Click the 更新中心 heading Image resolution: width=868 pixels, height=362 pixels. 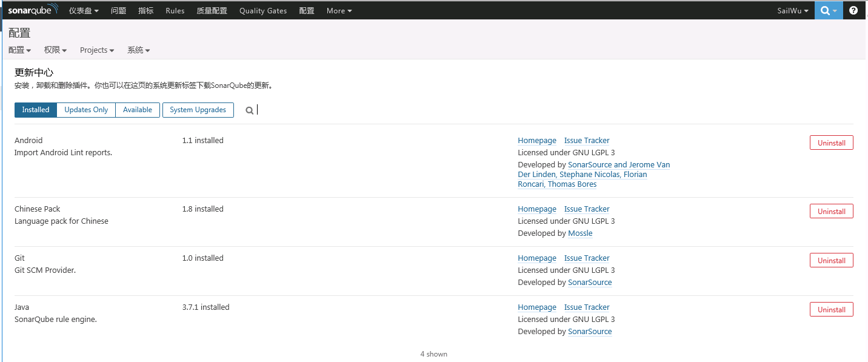(x=34, y=73)
